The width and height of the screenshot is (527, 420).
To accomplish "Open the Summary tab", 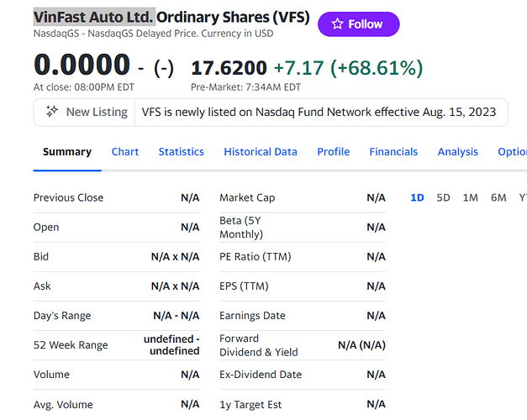I will pos(67,152).
